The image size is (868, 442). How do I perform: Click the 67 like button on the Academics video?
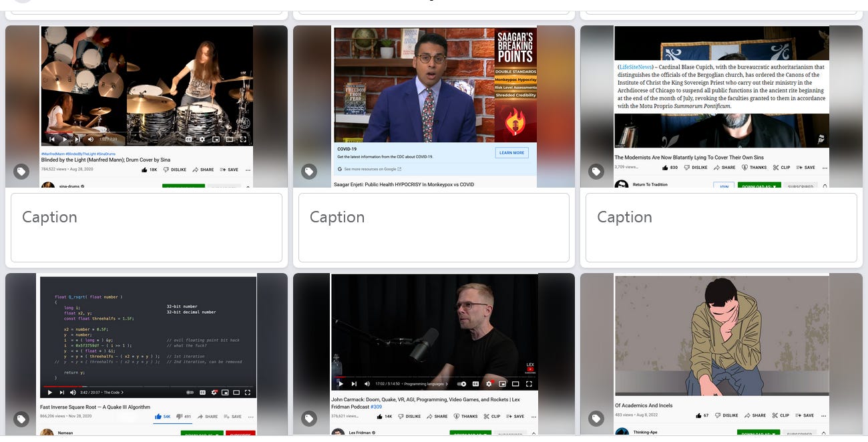pyautogui.click(x=702, y=415)
